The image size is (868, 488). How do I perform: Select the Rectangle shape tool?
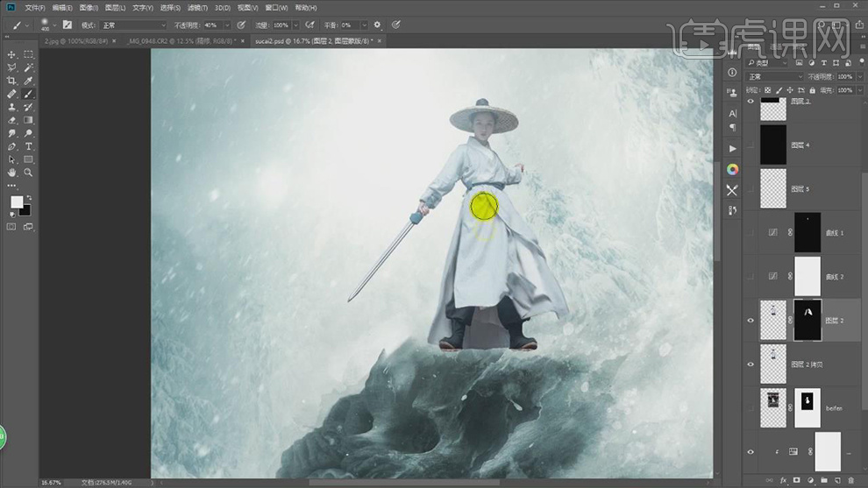pyautogui.click(x=28, y=159)
